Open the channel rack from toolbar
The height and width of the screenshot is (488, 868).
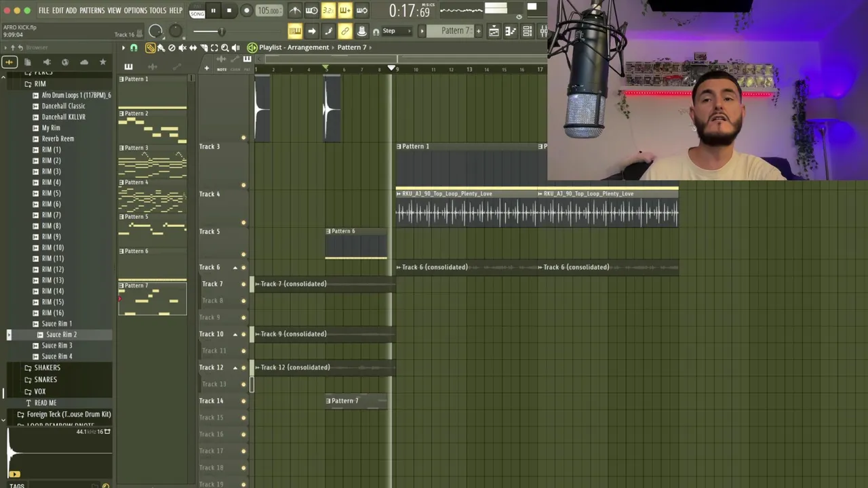[527, 31]
